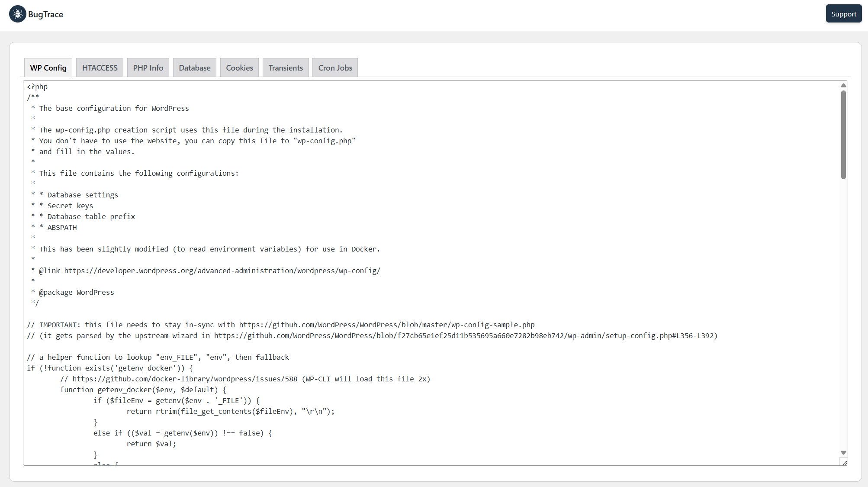Click the BugTrace bug logo icon
This screenshot has width=868, height=487.
point(18,14)
